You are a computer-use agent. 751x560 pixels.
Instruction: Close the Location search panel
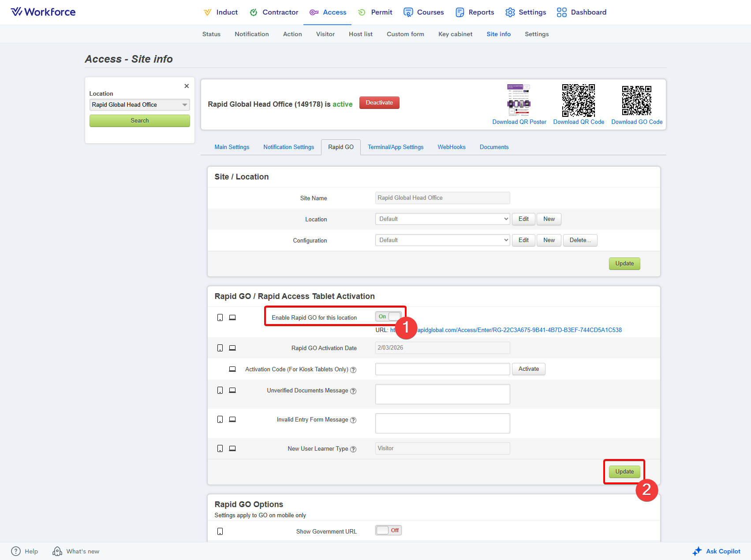click(x=187, y=86)
